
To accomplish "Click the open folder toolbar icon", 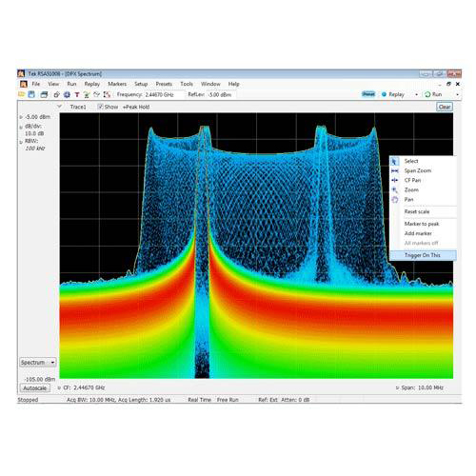I will tap(22, 94).
